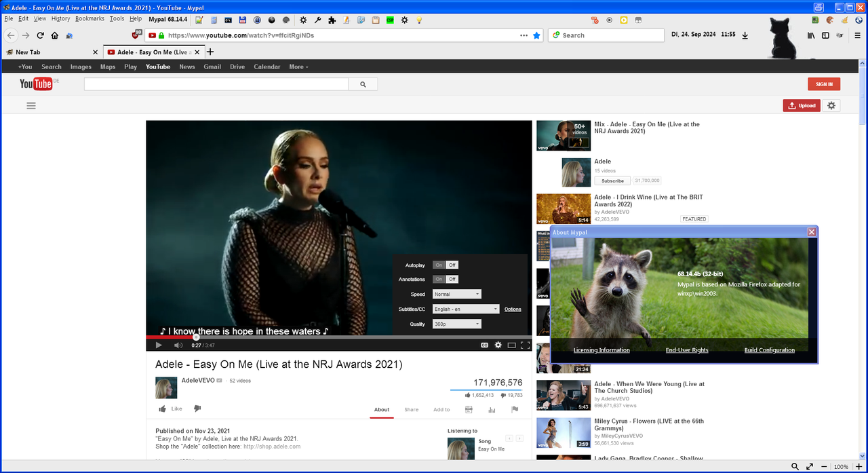Switch to the New Tab tab
868x473 pixels.
[52, 52]
